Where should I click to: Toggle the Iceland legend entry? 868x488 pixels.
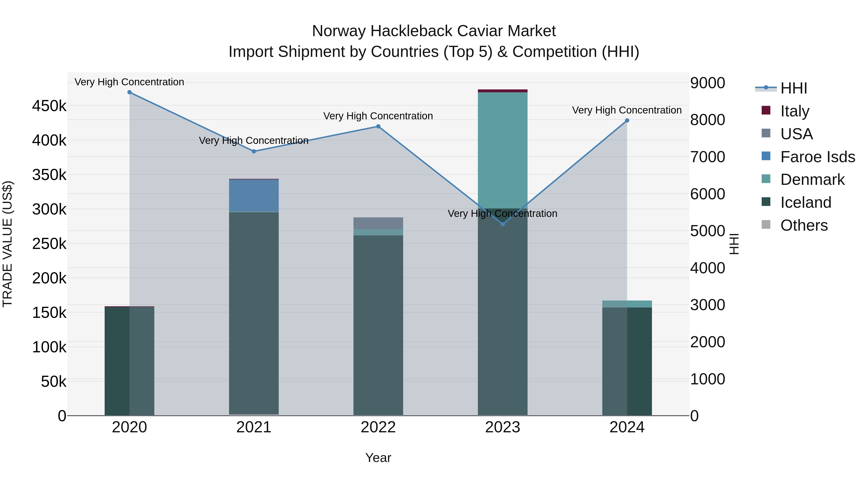796,202
